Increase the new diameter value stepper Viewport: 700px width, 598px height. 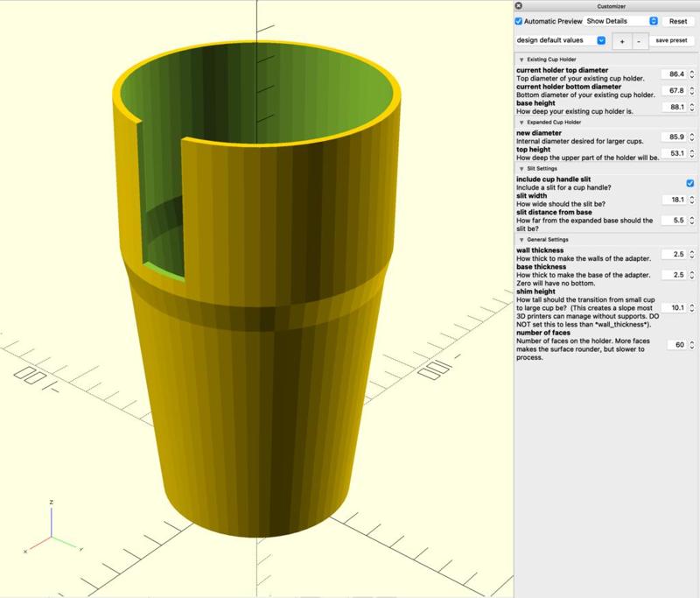pyautogui.click(x=691, y=135)
